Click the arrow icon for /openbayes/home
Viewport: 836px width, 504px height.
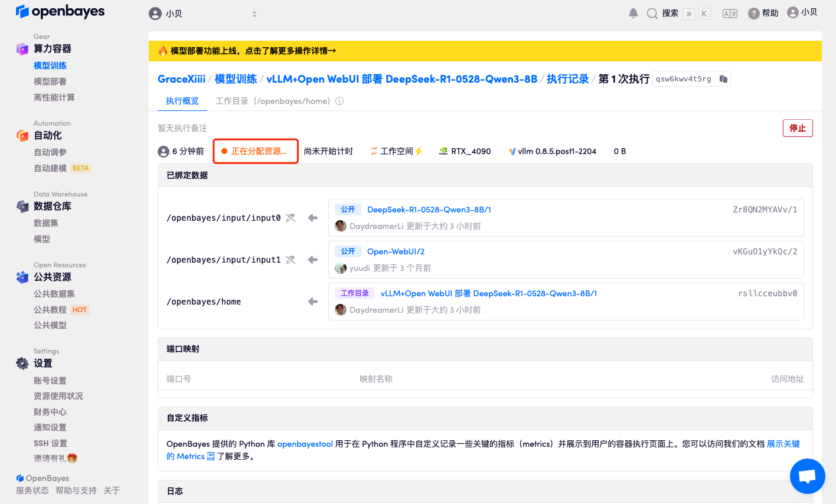point(313,302)
